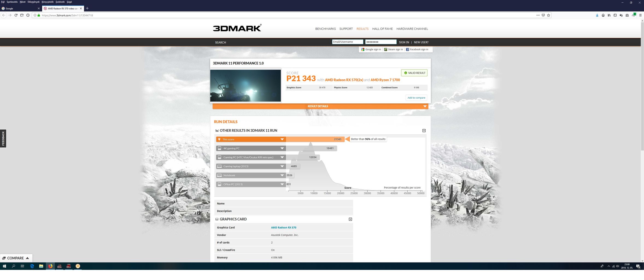
Task: Click Add to compare button
Action: point(416,98)
